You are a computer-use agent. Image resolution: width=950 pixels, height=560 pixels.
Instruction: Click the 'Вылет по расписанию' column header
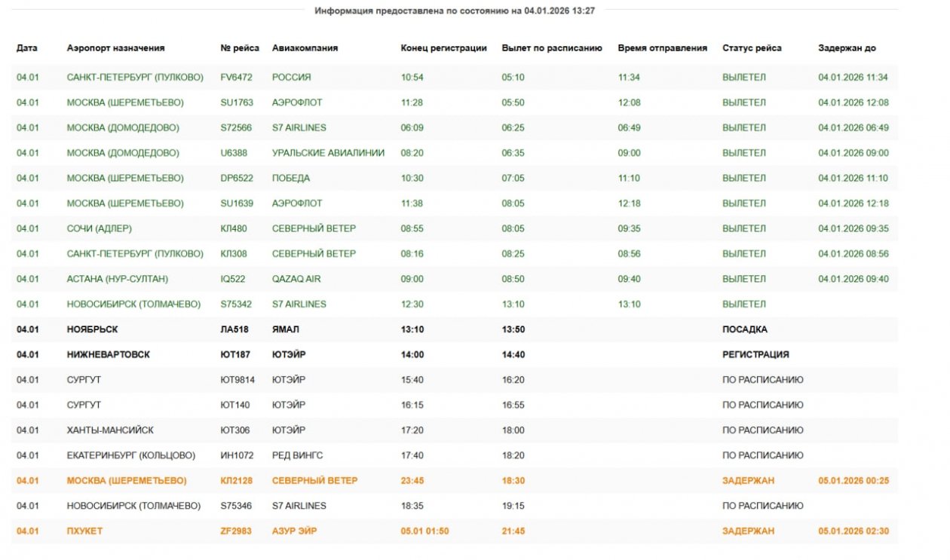pos(552,48)
